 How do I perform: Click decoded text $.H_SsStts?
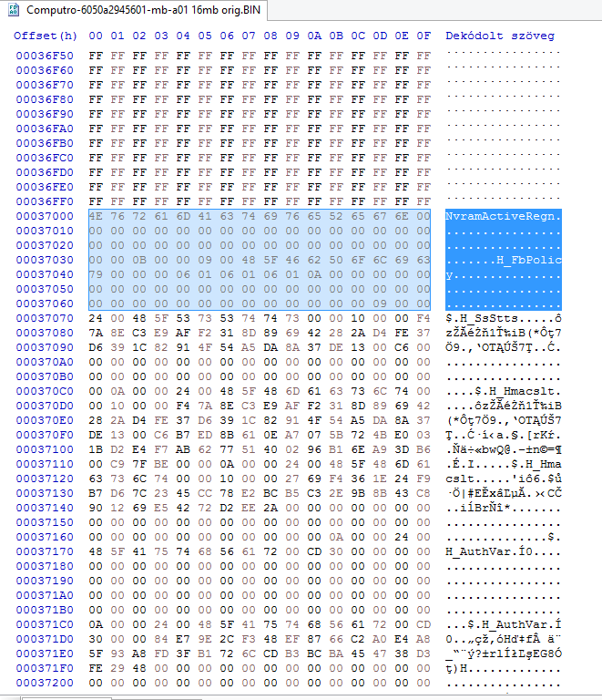(x=482, y=318)
